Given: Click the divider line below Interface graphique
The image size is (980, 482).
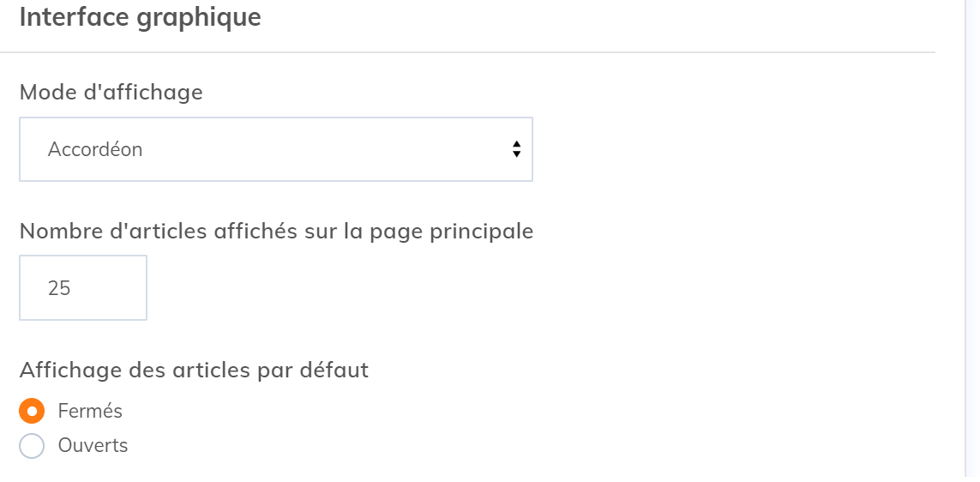Looking at the screenshot, I should coord(467,53).
